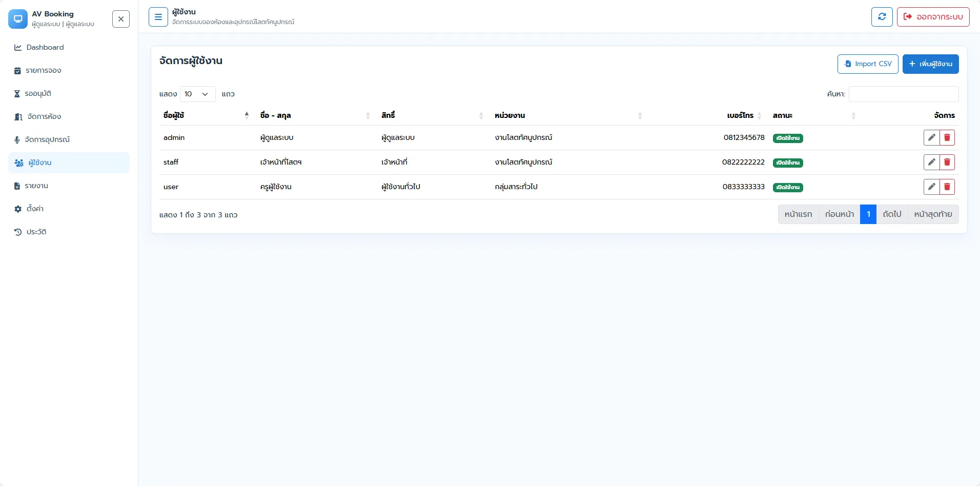Open ประวัติ history in the sidebar
The image size is (980, 486).
pos(69,232)
